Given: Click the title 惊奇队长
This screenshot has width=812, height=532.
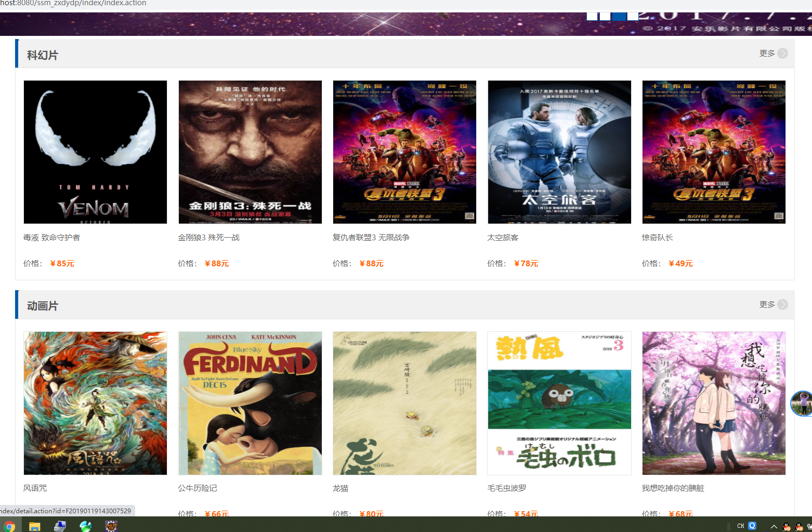Looking at the screenshot, I should click(657, 238).
